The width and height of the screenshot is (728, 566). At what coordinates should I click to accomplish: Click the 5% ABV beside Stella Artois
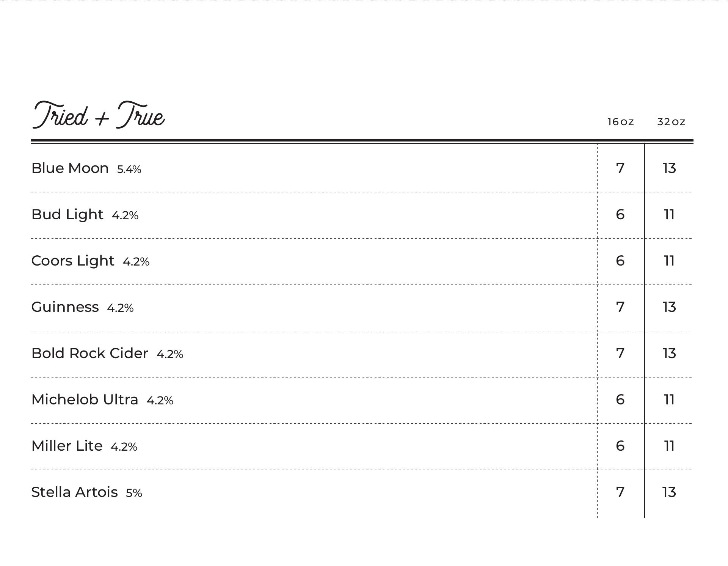click(134, 493)
